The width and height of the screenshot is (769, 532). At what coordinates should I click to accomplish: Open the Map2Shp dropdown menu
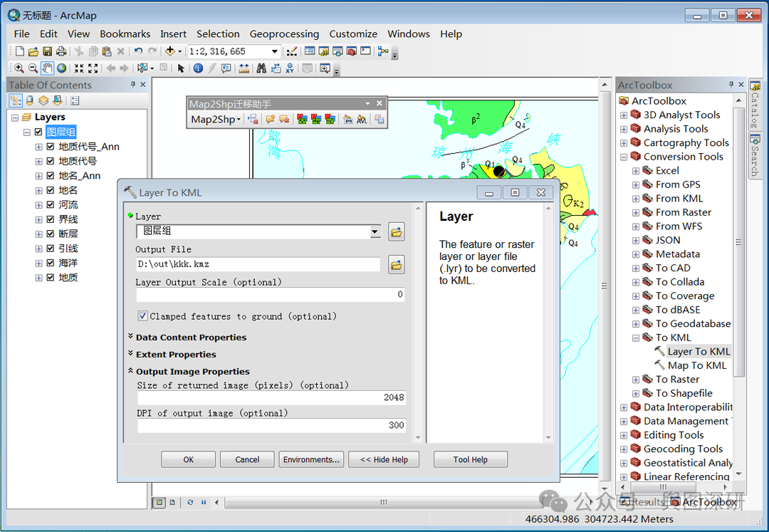[216, 119]
